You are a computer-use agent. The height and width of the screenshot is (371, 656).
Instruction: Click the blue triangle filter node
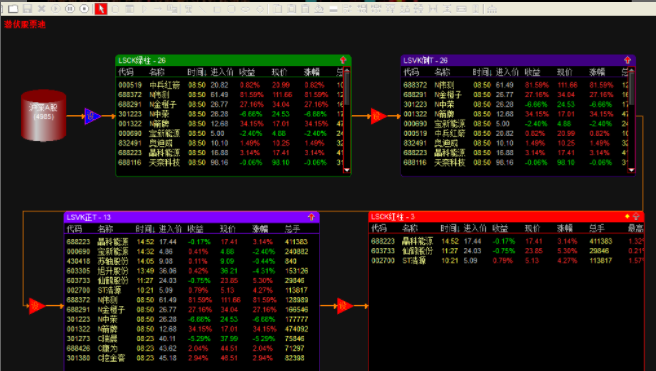point(92,116)
